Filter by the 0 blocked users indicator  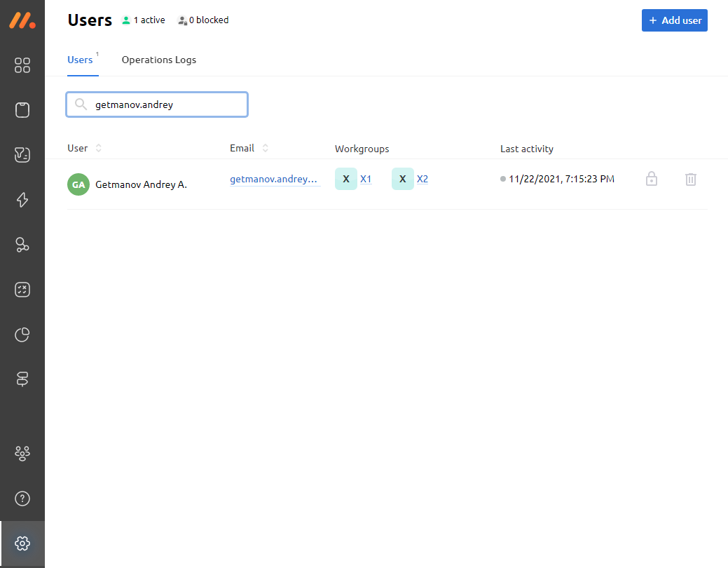[203, 20]
